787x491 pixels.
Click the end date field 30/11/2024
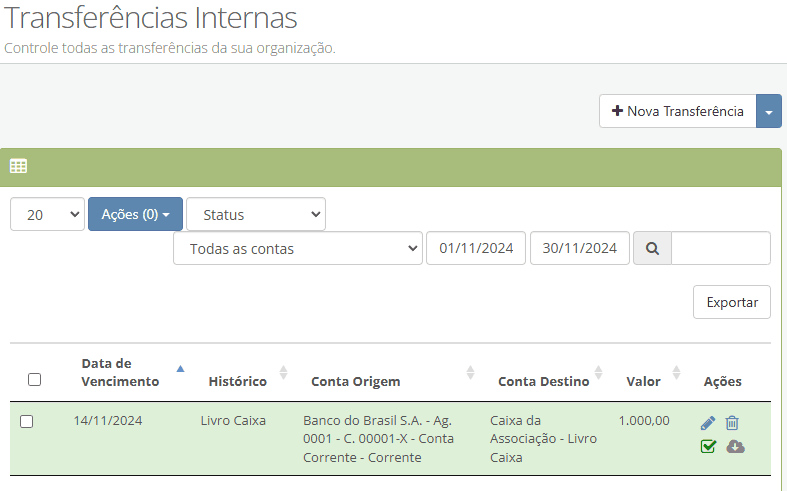pos(580,249)
